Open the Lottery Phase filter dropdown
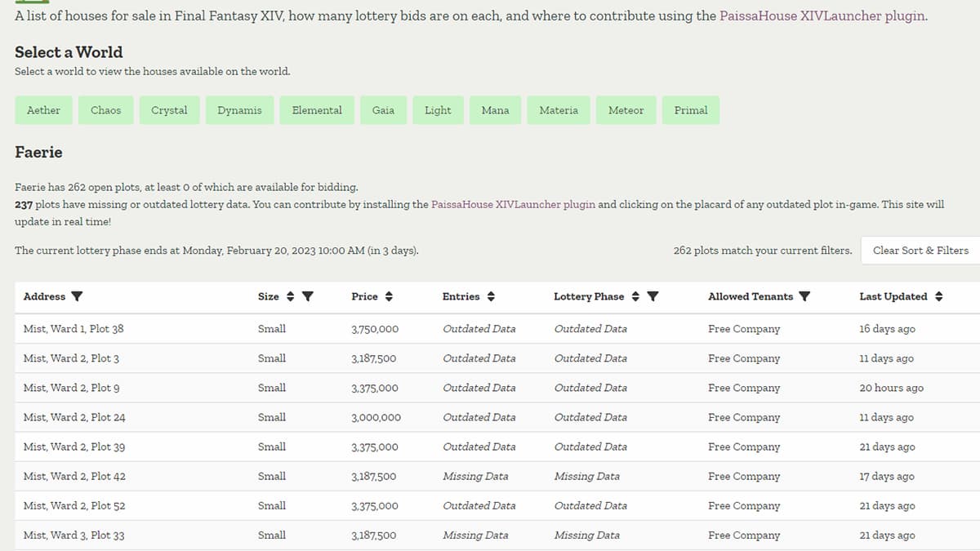 click(653, 296)
